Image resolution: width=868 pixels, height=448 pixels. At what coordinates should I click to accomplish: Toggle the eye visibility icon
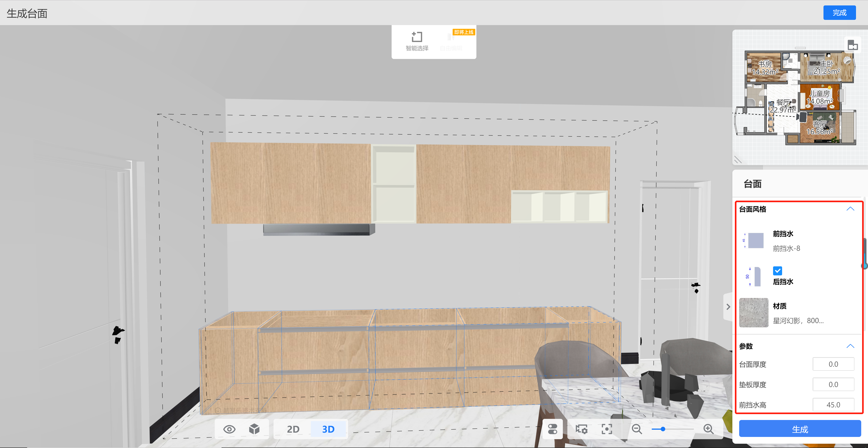coord(229,429)
